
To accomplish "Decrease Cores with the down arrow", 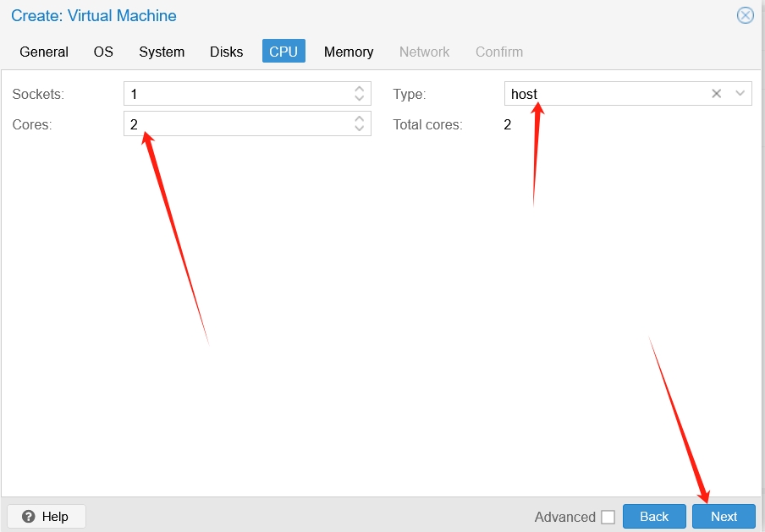I will coord(359,129).
